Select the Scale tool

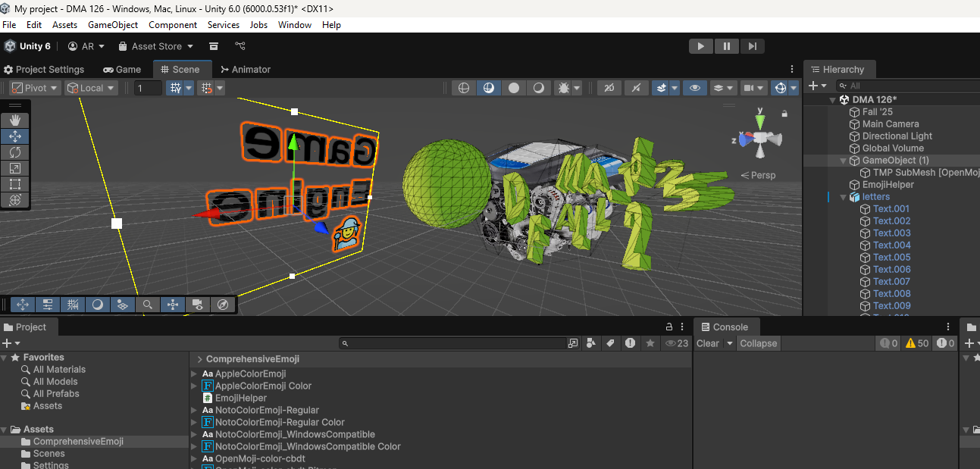(x=15, y=168)
